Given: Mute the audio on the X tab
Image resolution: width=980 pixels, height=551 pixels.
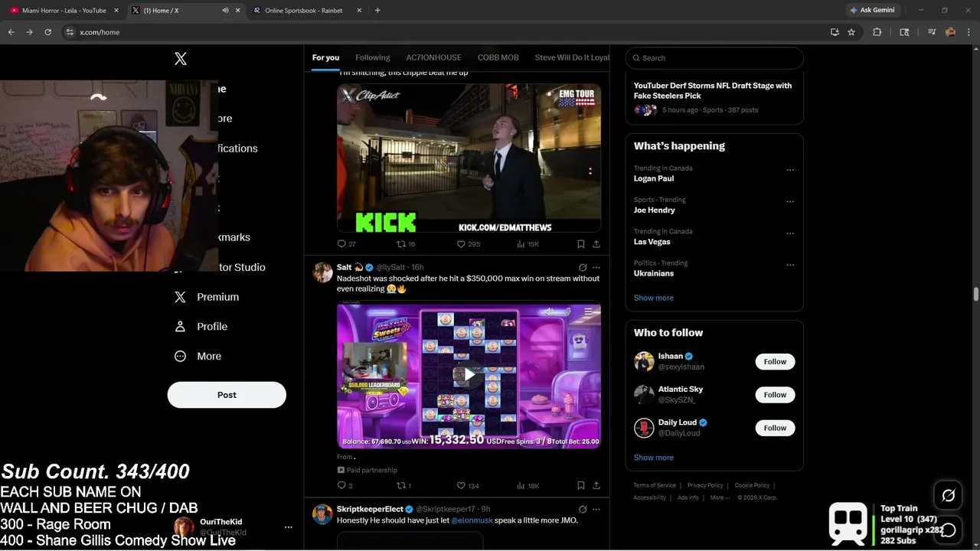Looking at the screenshot, I should 225,11.
